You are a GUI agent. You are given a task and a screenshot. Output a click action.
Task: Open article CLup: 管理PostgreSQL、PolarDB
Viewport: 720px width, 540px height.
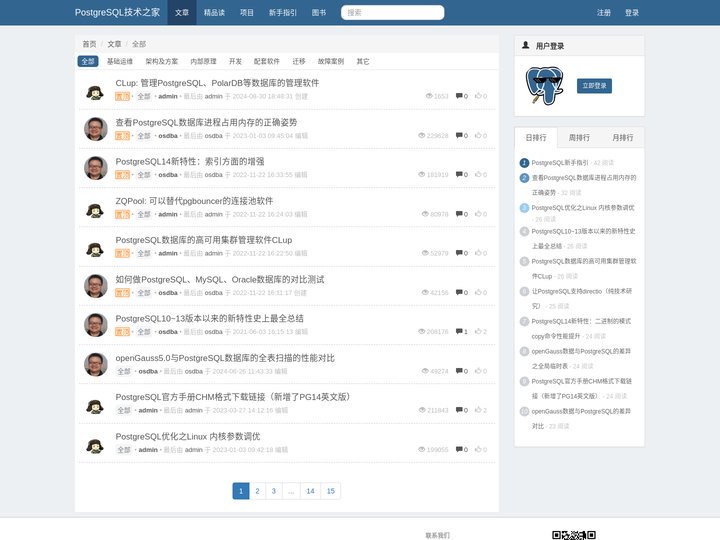[x=217, y=83]
